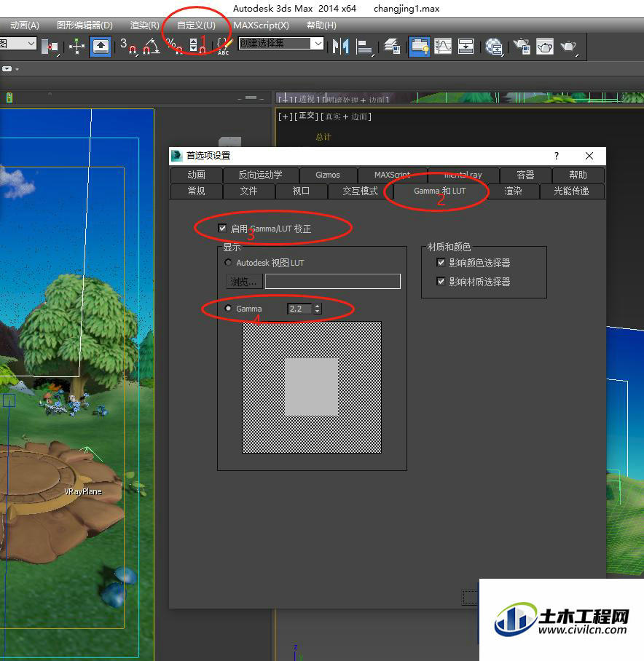This screenshot has width=644, height=661.
Task: Open the 图形编辑器(D) menu
Action: (x=85, y=25)
